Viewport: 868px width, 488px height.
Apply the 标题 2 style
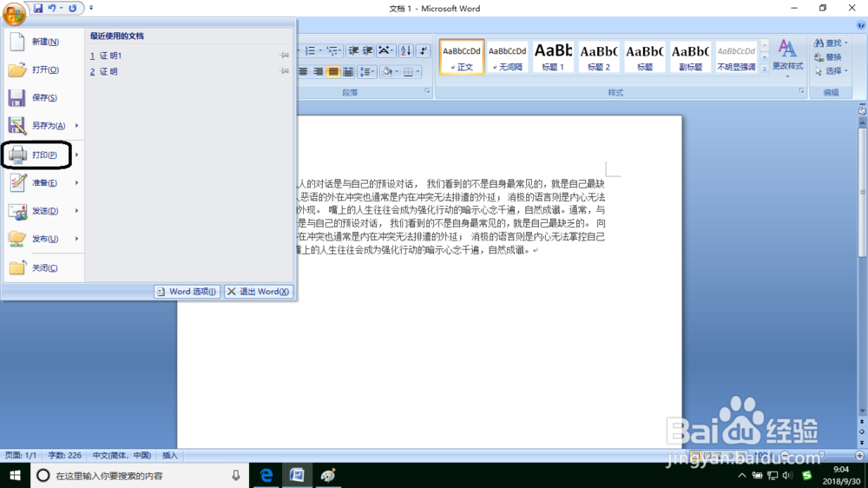pyautogui.click(x=599, y=57)
